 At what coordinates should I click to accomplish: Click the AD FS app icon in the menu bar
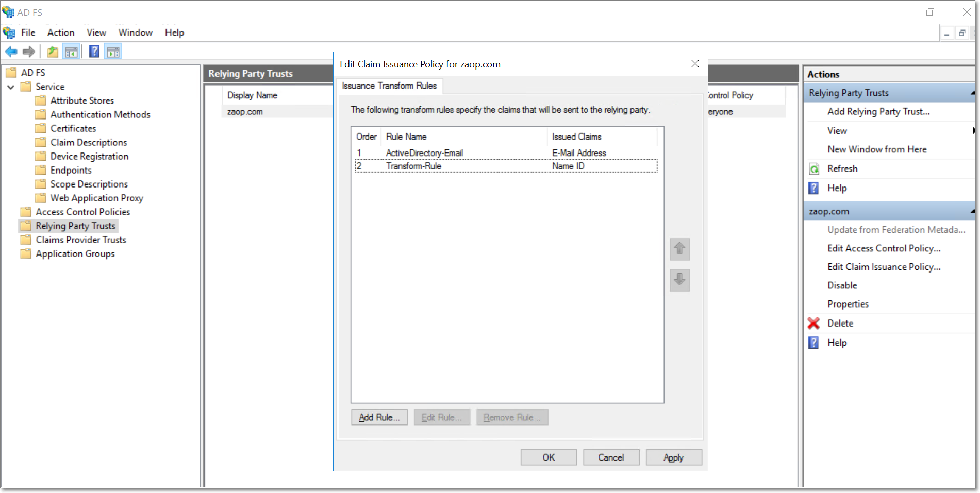pyautogui.click(x=9, y=32)
